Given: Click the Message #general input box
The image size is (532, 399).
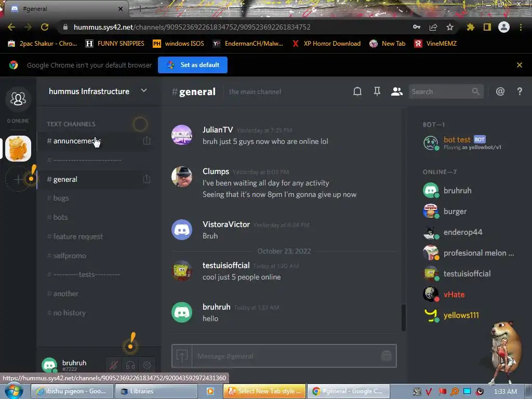Looking at the screenshot, I should click(x=285, y=356).
